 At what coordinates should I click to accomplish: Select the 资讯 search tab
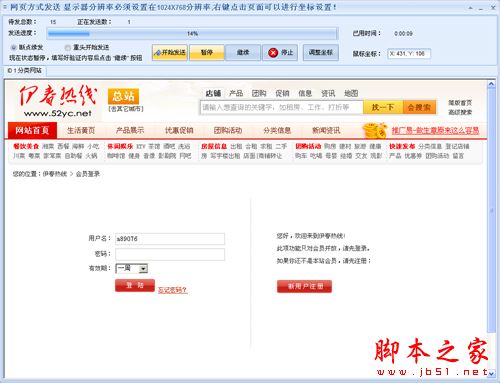click(328, 93)
